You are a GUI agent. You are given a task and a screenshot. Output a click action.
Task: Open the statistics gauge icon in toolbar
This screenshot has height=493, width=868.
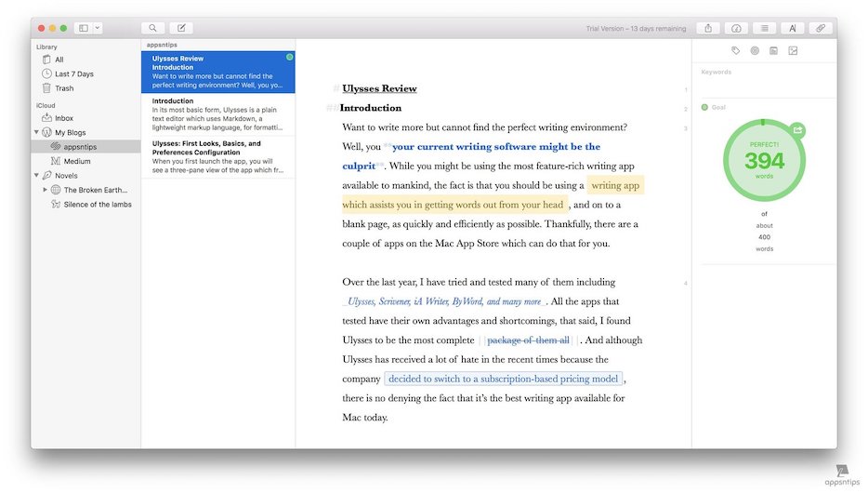coord(736,29)
